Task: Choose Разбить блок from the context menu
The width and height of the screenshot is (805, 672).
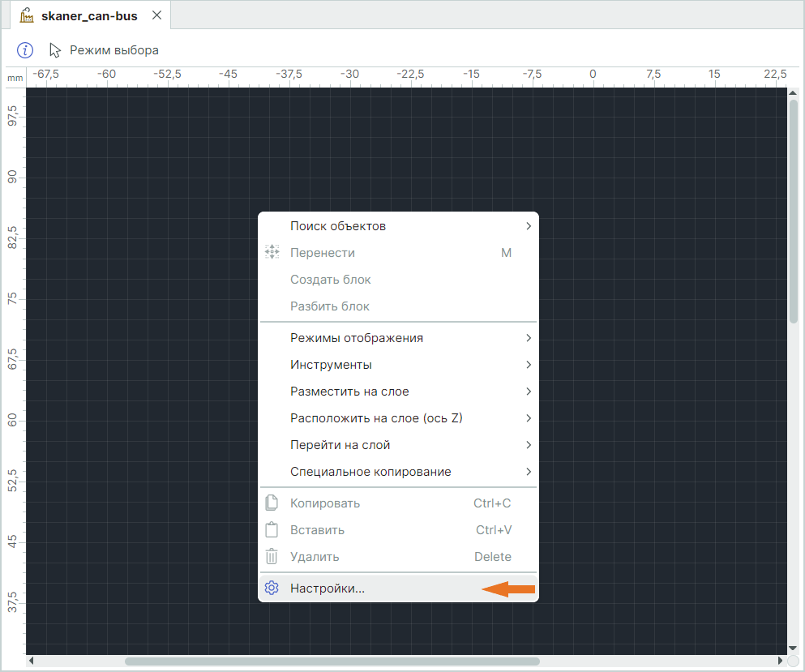Action: pyautogui.click(x=398, y=306)
